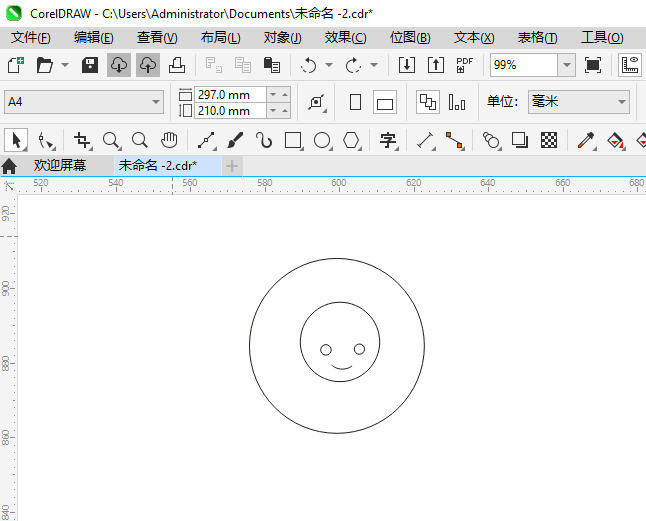Click the page width 297.0 mm field

tap(230, 94)
